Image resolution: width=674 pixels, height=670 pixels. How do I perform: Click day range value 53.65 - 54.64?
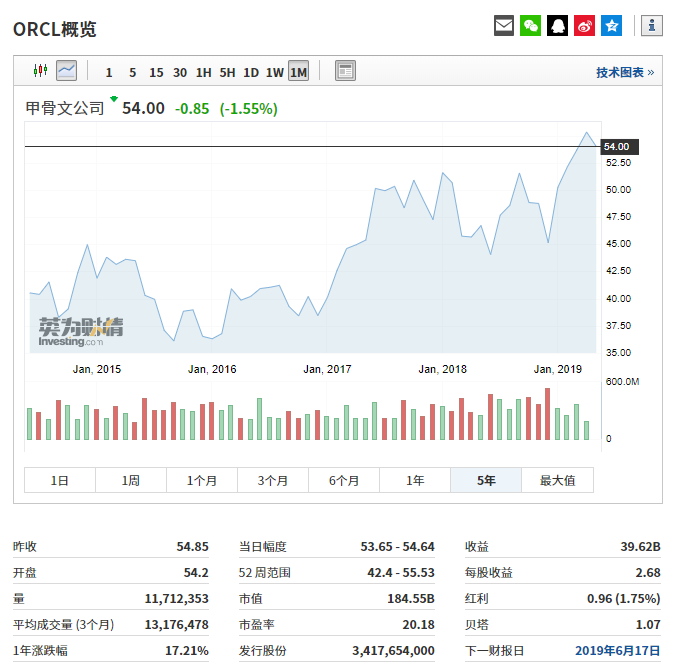pos(398,546)
